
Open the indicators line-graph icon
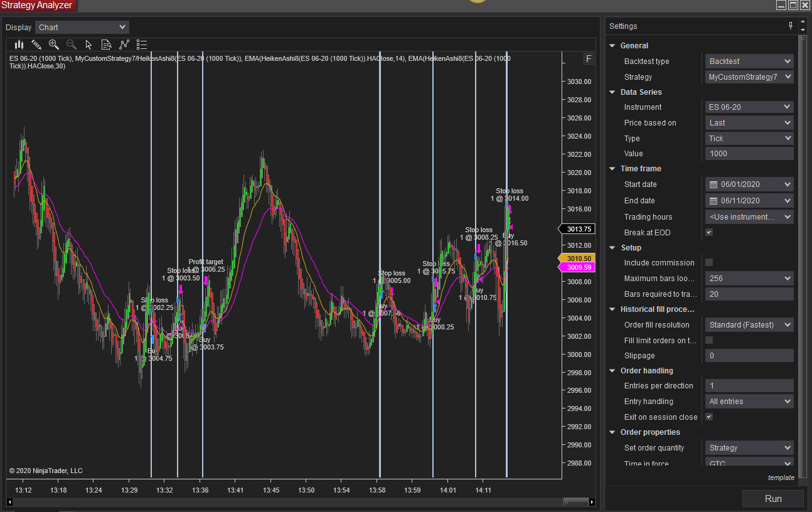(x=124, y=45)
